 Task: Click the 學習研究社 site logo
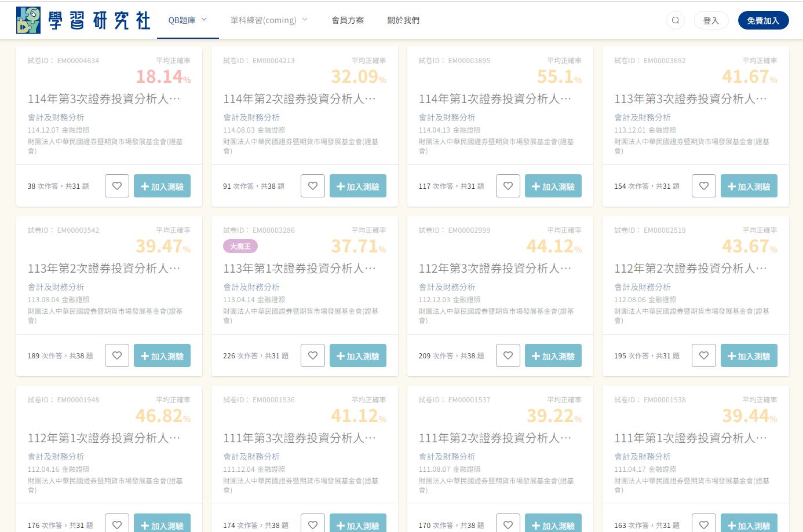tap(83, 20)
